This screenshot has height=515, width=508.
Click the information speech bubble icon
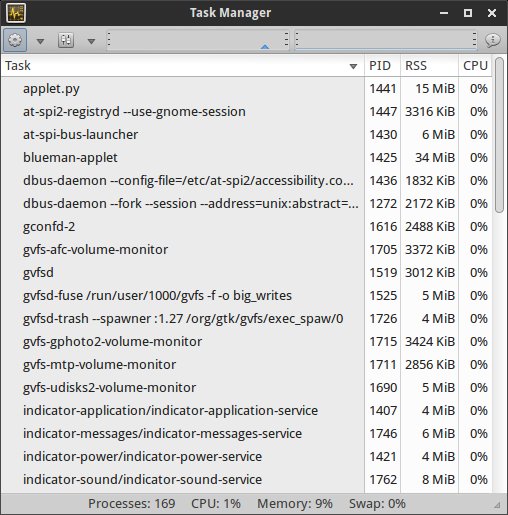pos(493,40)
